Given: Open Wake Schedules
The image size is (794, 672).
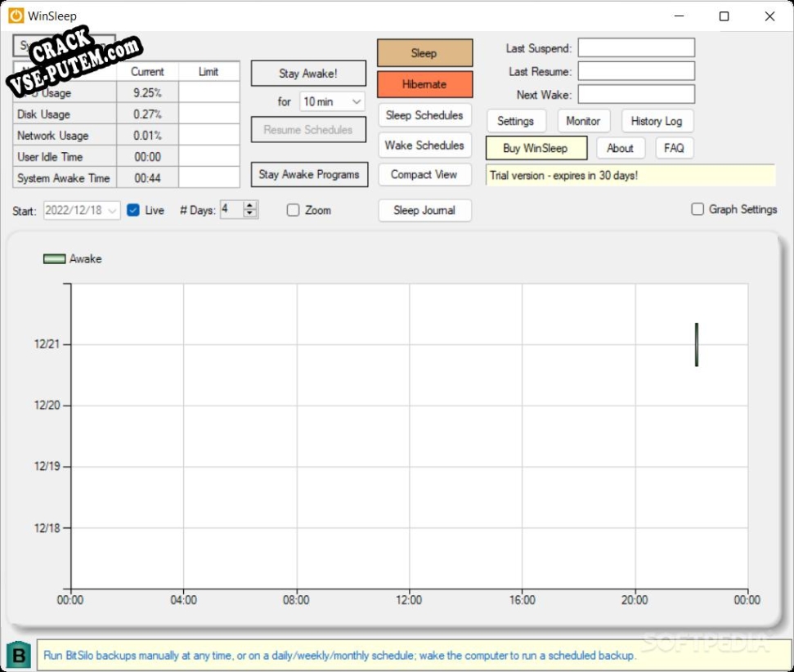Looking at the screenshot, I should tap(424, 146).
